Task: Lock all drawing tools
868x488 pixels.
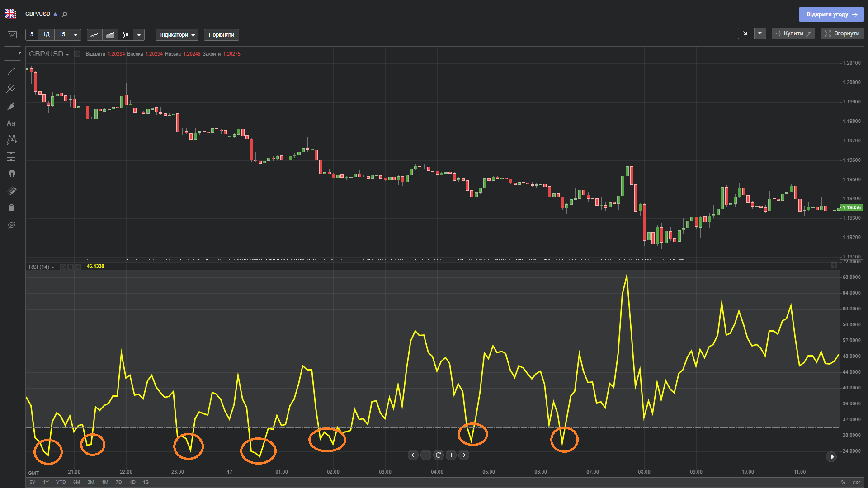Action: [11, 208]
